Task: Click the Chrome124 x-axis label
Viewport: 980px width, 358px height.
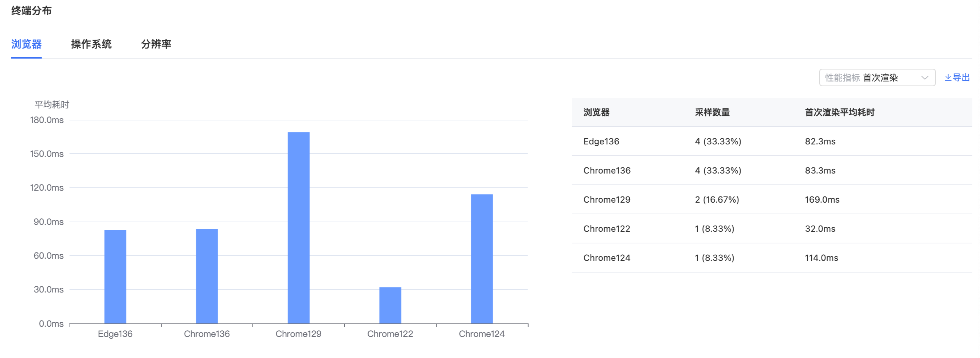Action: pyautogui.click(x=482, y=334)
